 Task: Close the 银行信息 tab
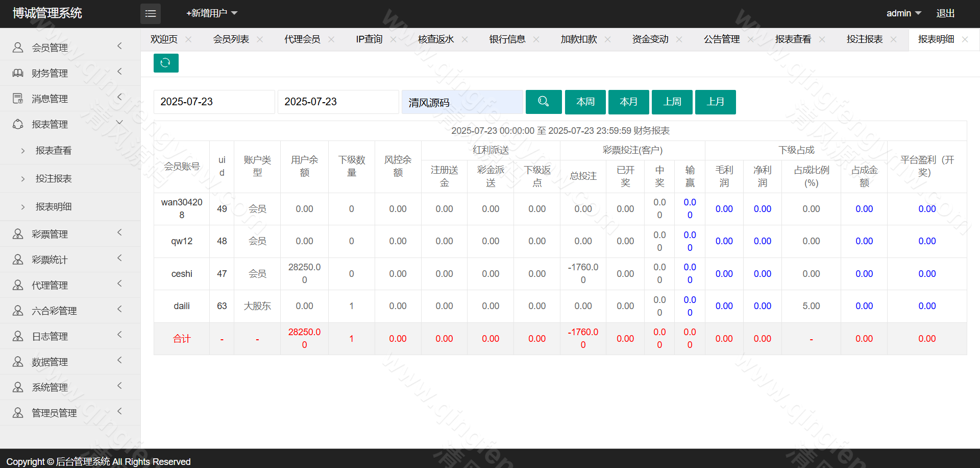click(536, 39)
